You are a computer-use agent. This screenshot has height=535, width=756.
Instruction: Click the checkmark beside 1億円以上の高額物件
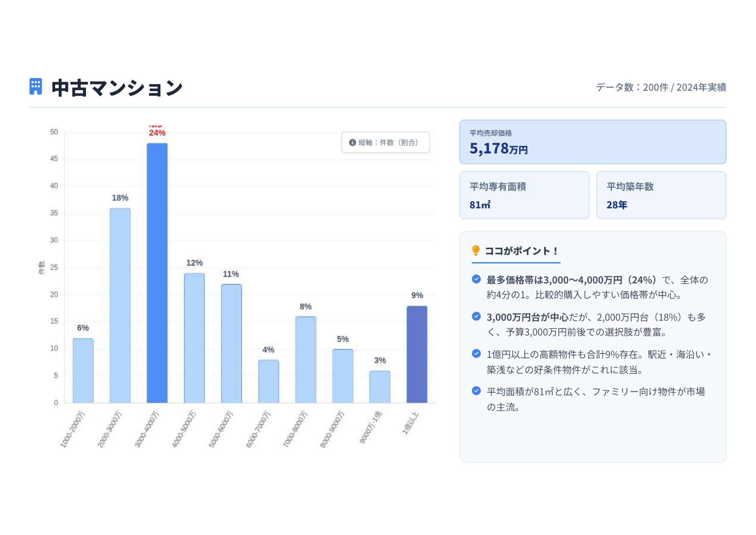coord(476,354)
